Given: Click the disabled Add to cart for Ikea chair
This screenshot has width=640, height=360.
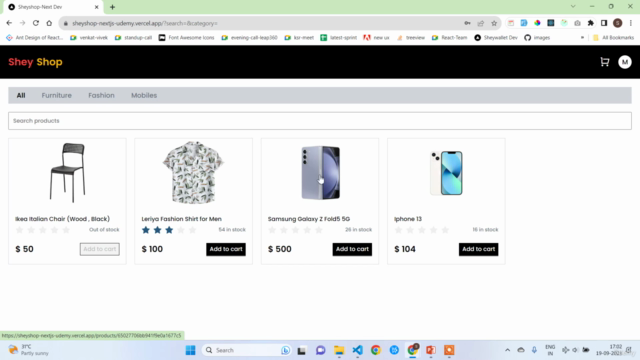Looking at the screenshot, I should [x=100, y=249].
